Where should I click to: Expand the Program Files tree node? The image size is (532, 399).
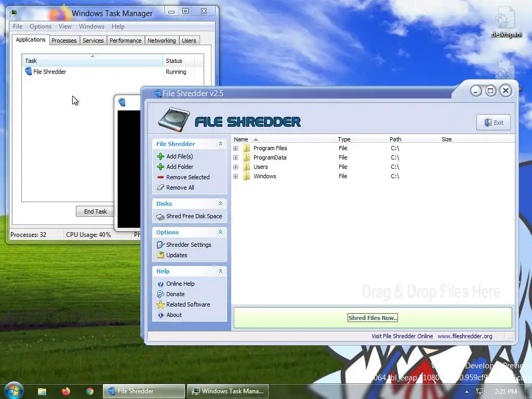pyautogui.click(x=235, y=148)
